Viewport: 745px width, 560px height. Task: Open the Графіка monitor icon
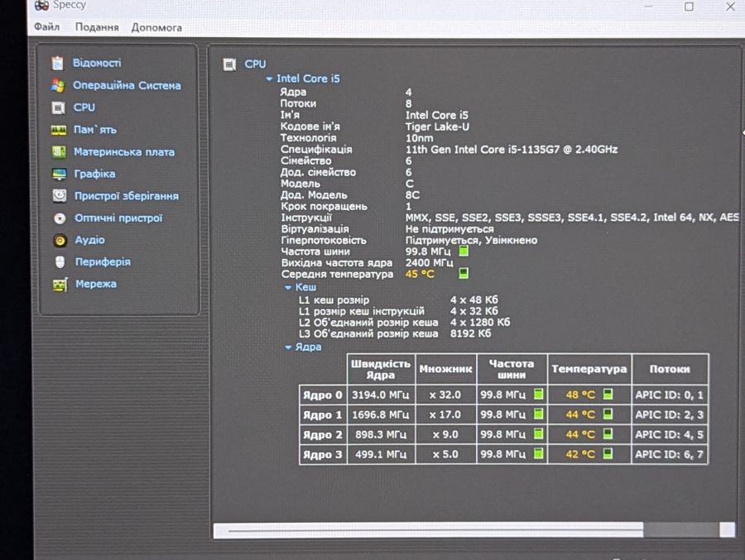click(60, 175)
